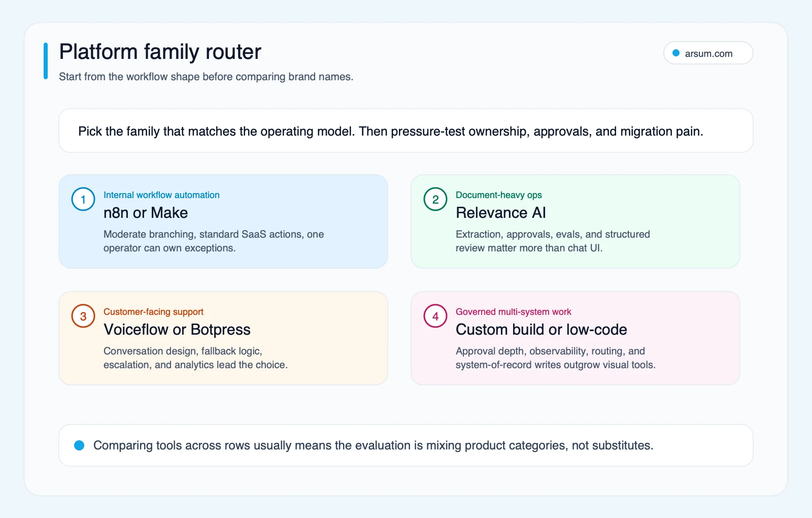
Task: Click the 'Moderate branching, standard SaaS actions' description
Action: click(214, 241)
